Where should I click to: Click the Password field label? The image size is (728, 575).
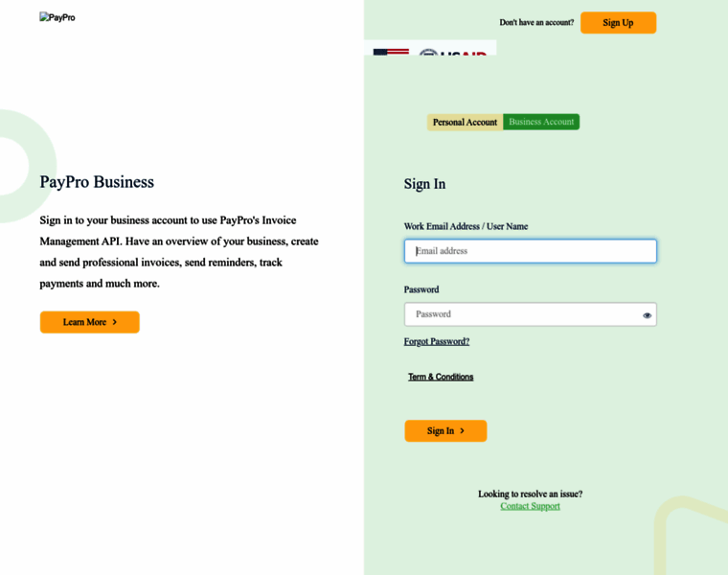click(x=421, y=289)
